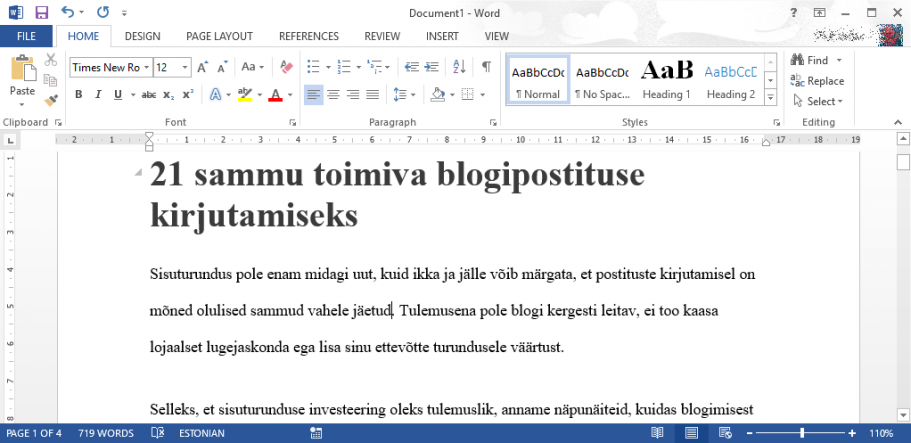The height and width of the screenshot is (443, 911).
Task: Align text left
Action: (314, 95)
